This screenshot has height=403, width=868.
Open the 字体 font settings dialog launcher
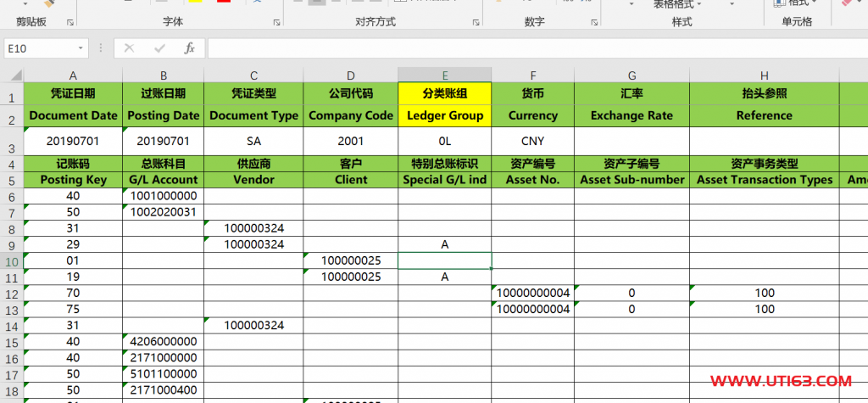276,23
